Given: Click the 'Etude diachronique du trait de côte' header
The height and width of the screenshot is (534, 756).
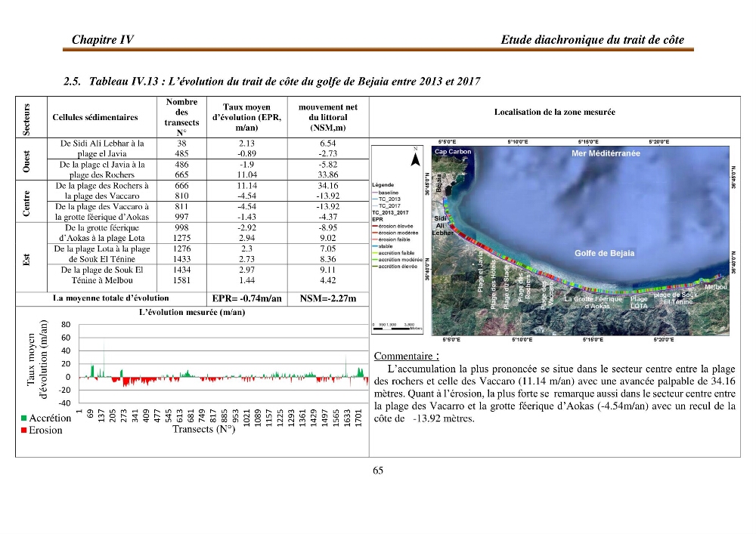Looking at the screenshot, I should coord(592,39).
